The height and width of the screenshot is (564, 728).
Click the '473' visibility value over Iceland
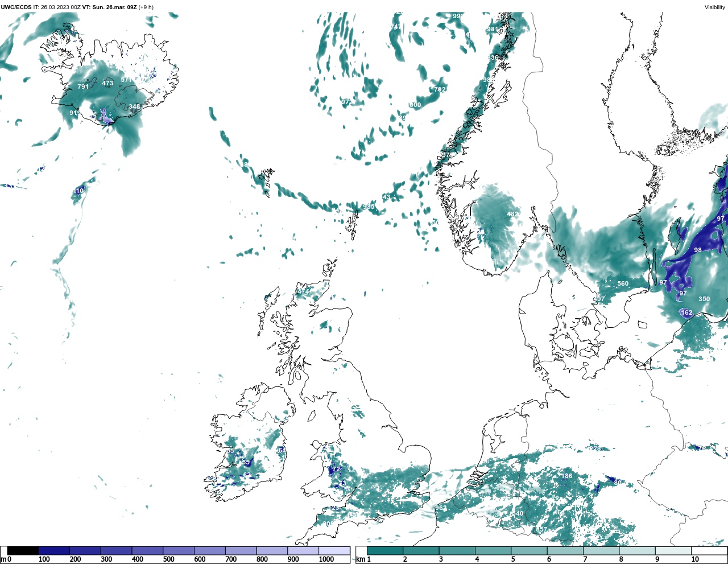(107, 83)
